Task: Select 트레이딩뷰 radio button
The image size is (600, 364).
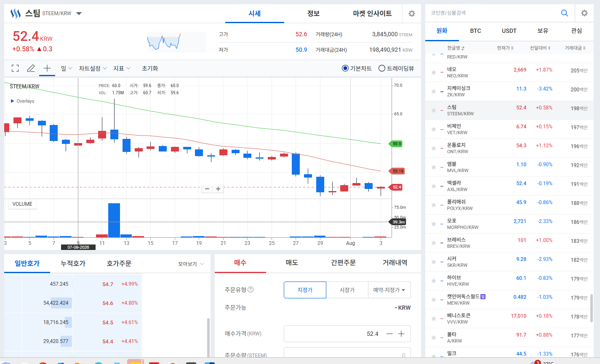Action: pyautogui.click(x=382, y=68)
